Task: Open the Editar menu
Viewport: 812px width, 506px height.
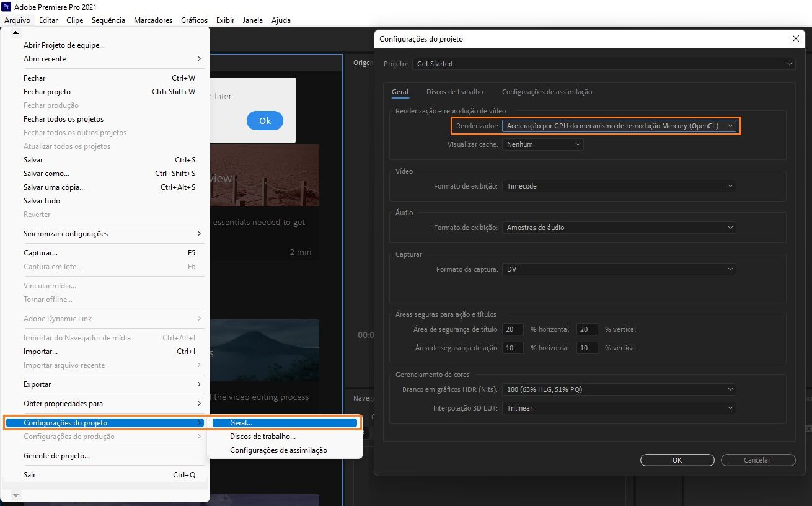Action: coord(48,20)
